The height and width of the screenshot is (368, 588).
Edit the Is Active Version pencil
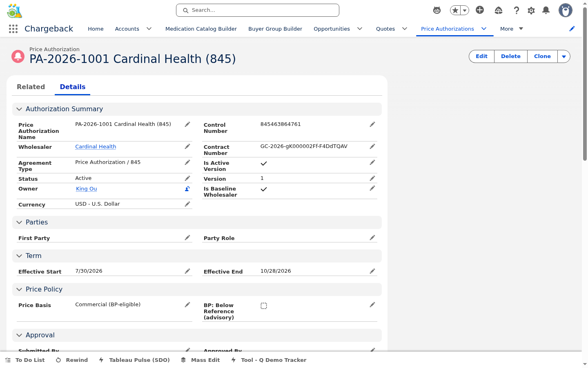pyautogui.click(x=372, y=162)
